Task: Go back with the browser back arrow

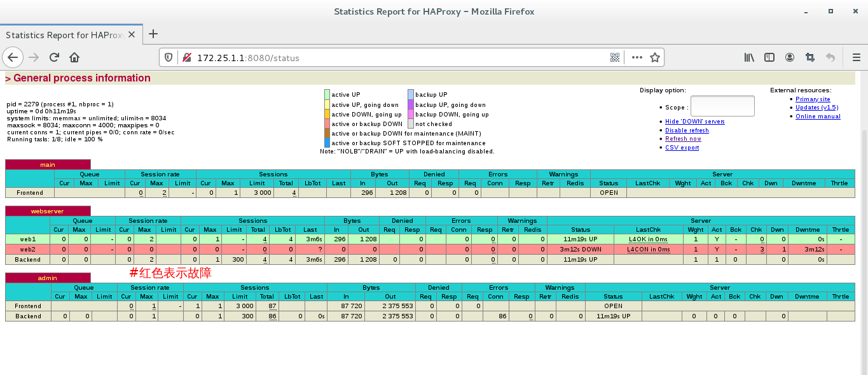Action: tap(12, 57)
